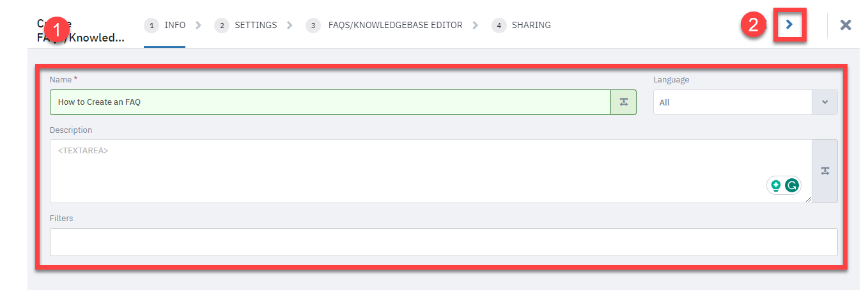Click the green lightbulb suggestion icon
This screenshot has height=299, width=868.
pos(776,185)
